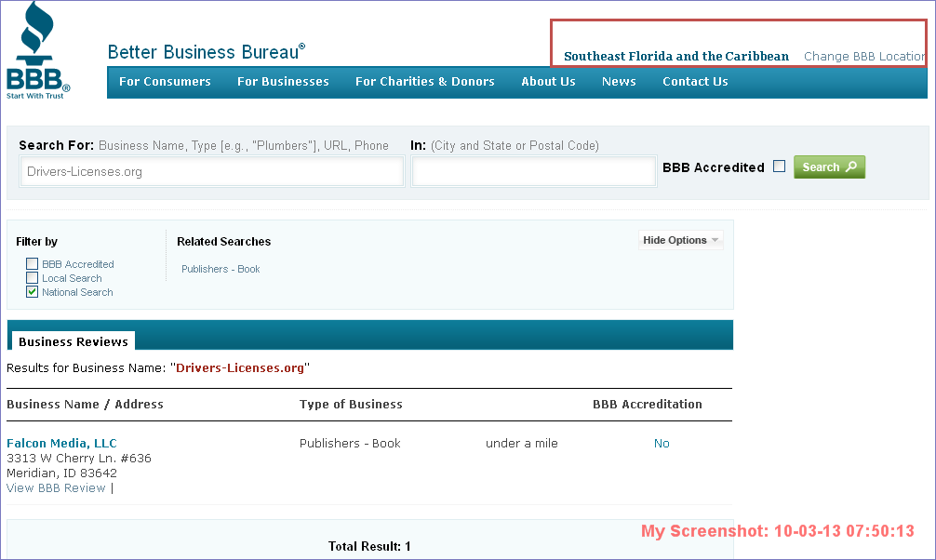Click the green Search button
936x560 pixels.
[x=829, y=167]
